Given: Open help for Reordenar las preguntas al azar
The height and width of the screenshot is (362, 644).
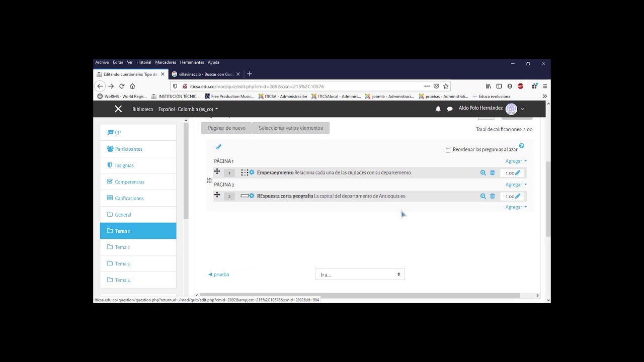Looking at the screenshot, I should click(x=522, y=146).
